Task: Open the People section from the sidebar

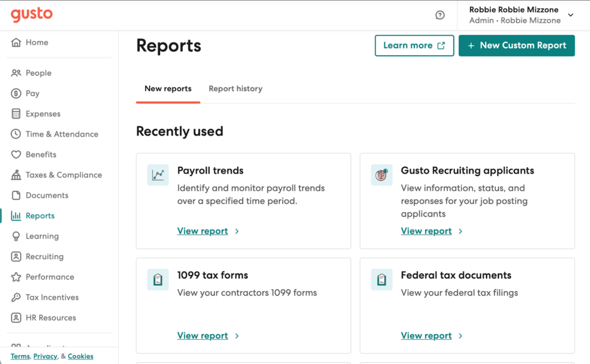Action: 15,73
